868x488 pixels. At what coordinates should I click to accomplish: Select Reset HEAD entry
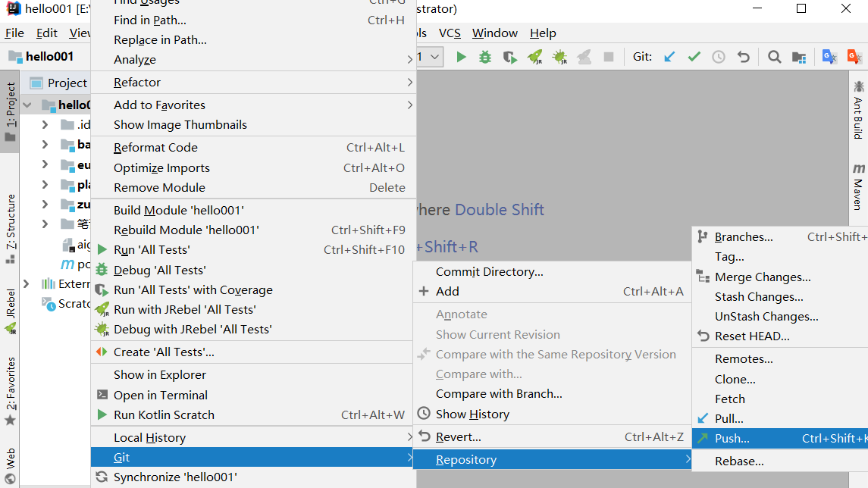[x=780, y=336]
